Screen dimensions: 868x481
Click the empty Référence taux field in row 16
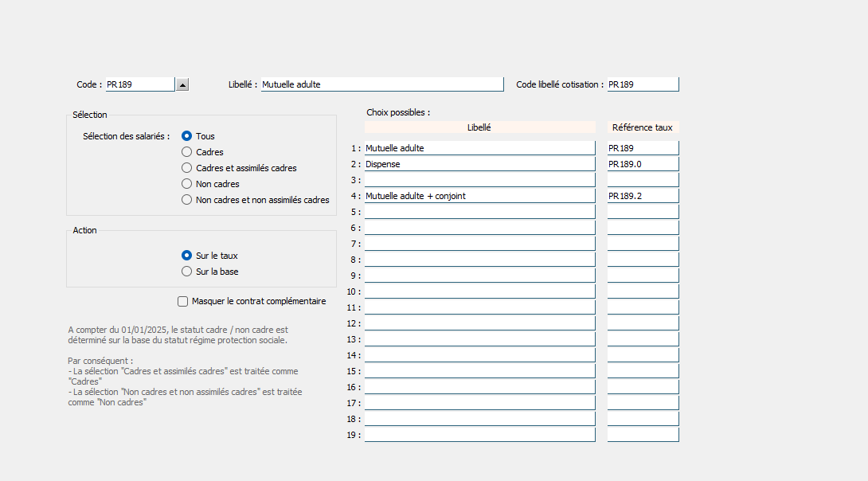[643, 388]
